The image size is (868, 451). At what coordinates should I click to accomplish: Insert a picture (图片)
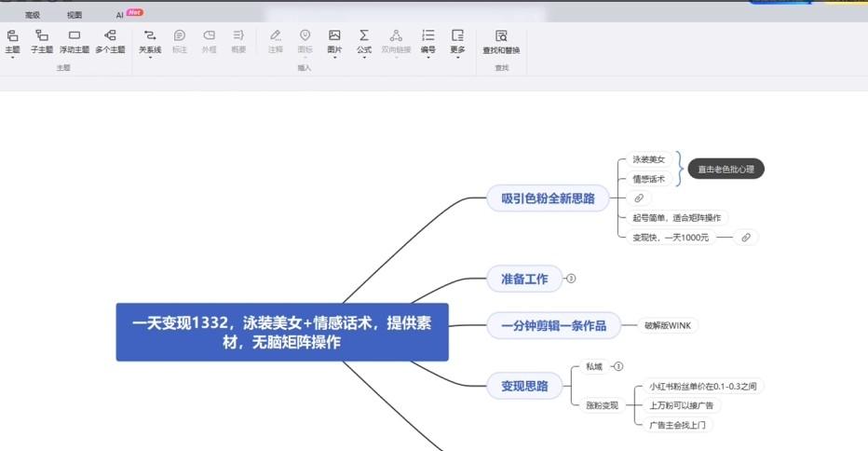[334, 40]
